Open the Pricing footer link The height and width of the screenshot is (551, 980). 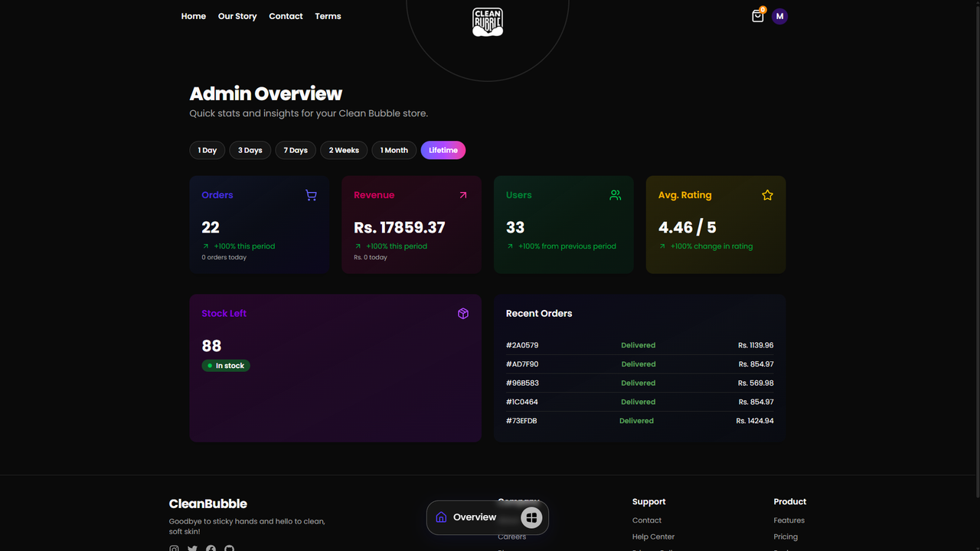coord(786,537)
